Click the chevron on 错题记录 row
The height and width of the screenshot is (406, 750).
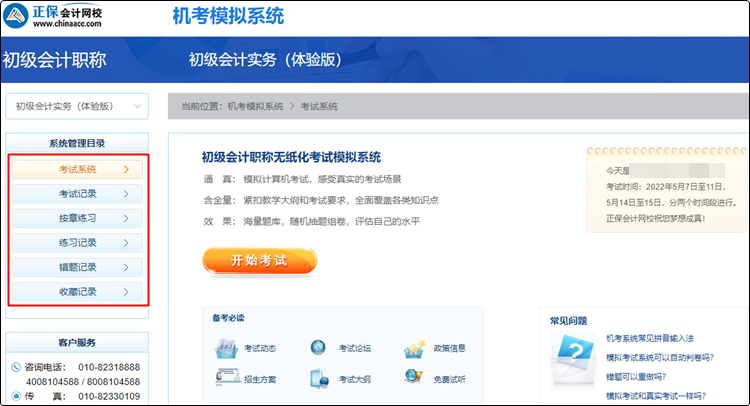pyautogui.click(x=126, y=267)
